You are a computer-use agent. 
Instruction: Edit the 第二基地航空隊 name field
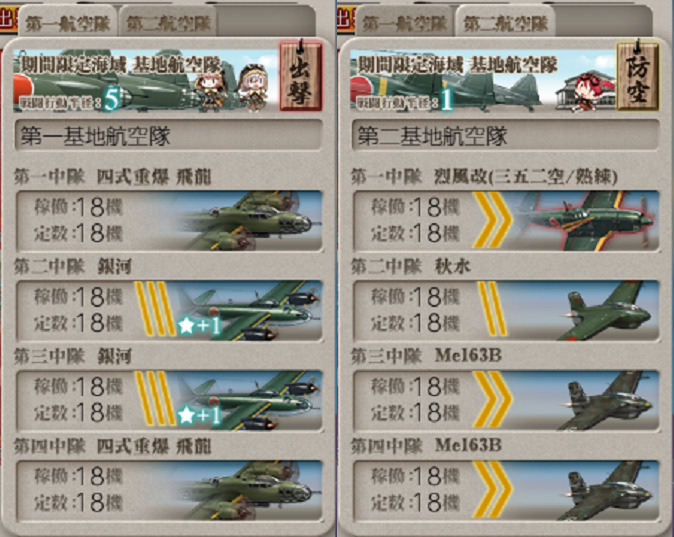(506, 135)
